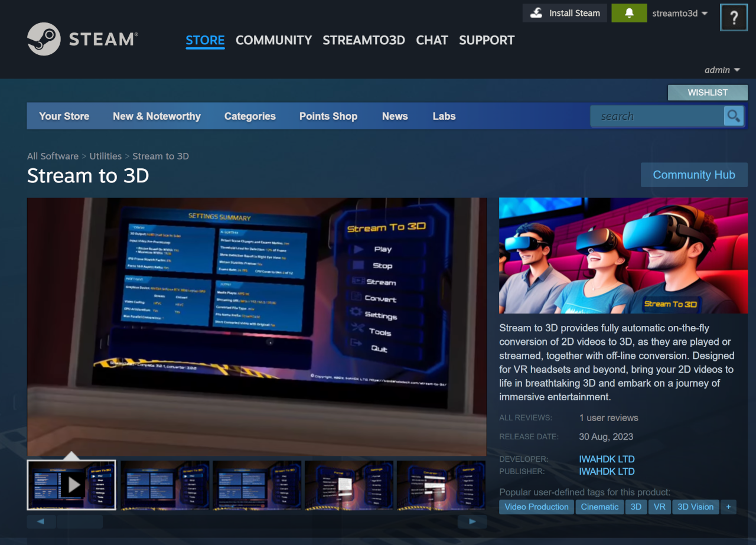Open the Categories menu
This screenshot has width=756, height=545.
point(250,116)
